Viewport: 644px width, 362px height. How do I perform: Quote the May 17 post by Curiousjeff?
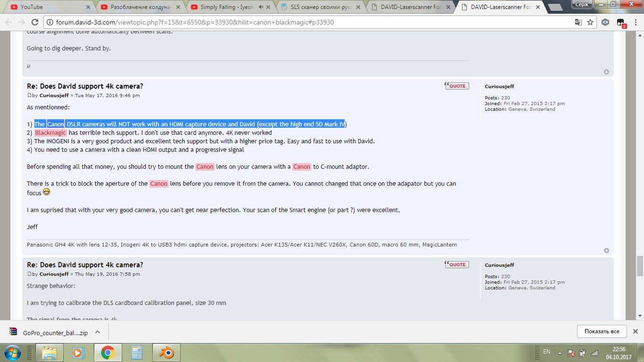pos(457,86)
